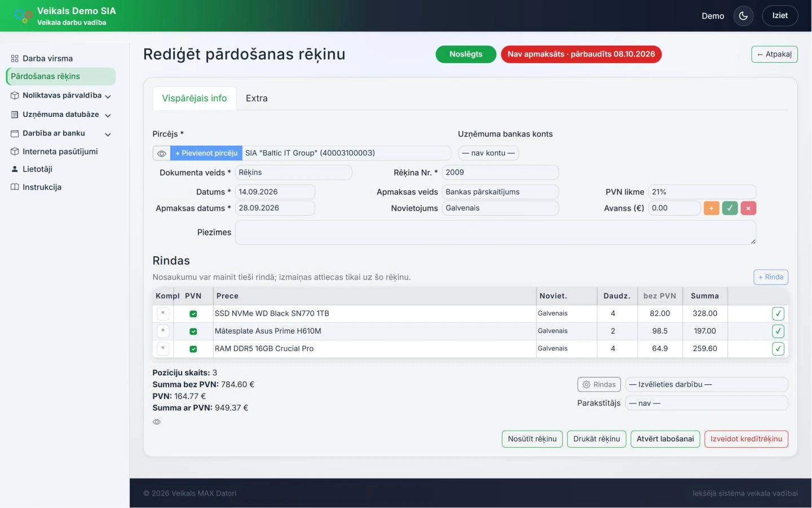Image resolution: width=812 pixels, height=508 pixels.
Task: Expand the Uzņēmuma datubāze menu chevron
Action: [x=108, y=116]
